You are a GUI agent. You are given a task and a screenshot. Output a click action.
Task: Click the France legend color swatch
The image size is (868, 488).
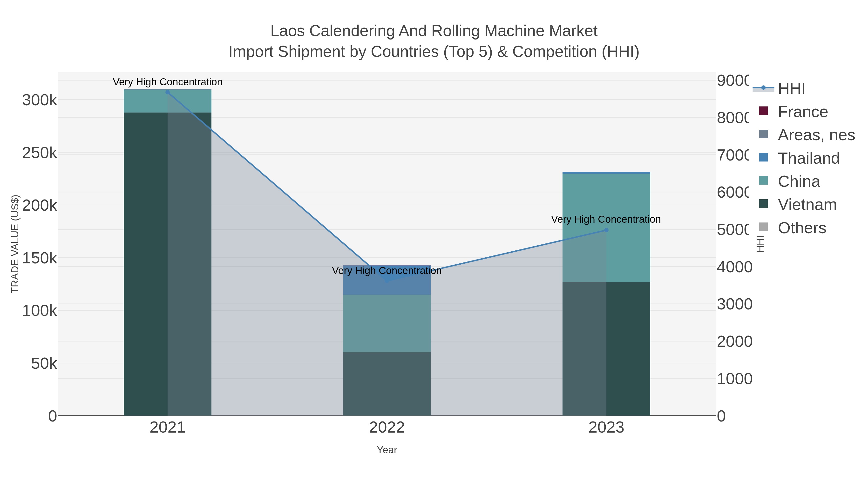click(764, 111)
